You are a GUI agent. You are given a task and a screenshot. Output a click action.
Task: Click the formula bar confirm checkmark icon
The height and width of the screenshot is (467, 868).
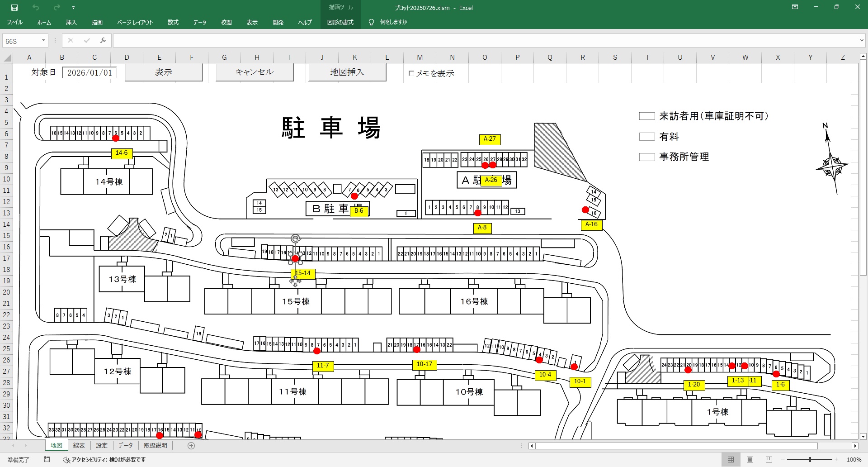click(87, 41)
